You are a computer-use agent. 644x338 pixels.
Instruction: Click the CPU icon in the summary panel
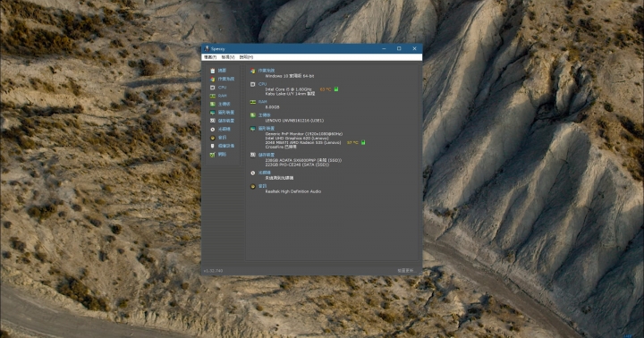[252, 84]
